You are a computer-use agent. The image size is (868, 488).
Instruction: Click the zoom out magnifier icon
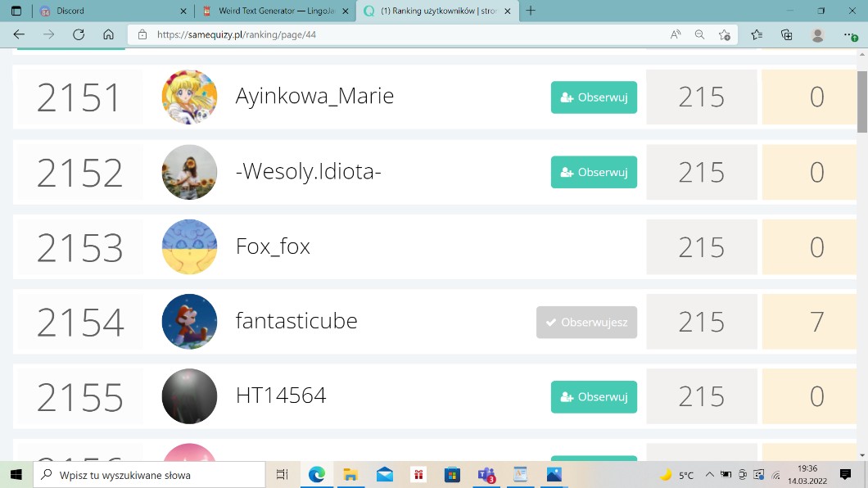click(700, 34)
